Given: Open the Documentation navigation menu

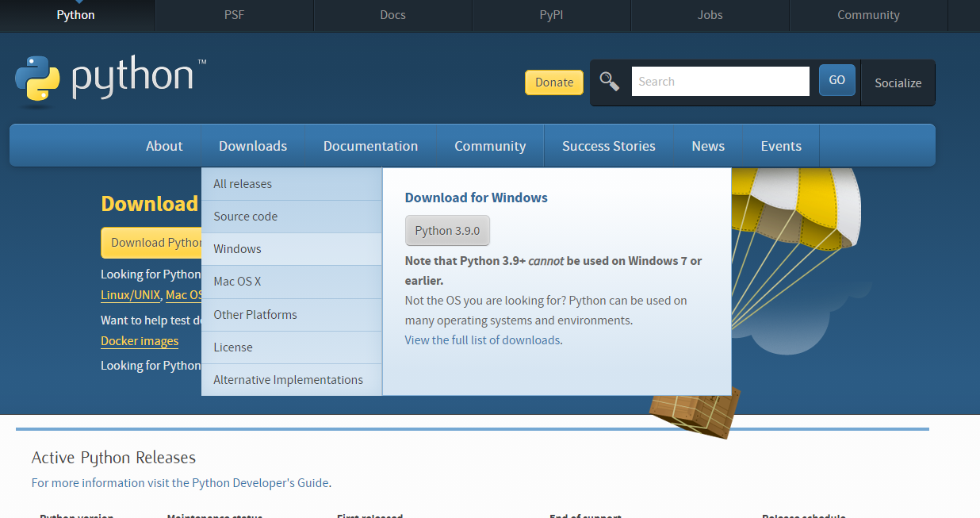Looking at the screenshot, I should tap(371, 146).
